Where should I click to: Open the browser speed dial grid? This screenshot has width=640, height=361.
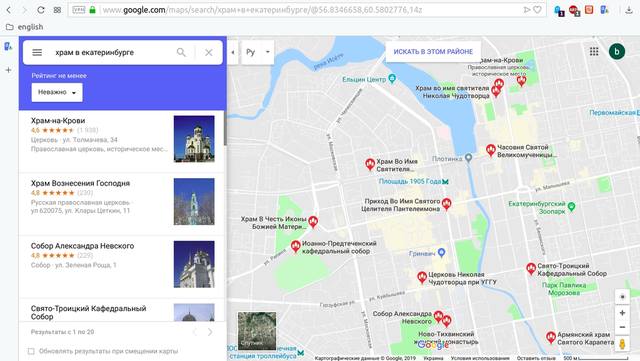click(x=57, y=10)
